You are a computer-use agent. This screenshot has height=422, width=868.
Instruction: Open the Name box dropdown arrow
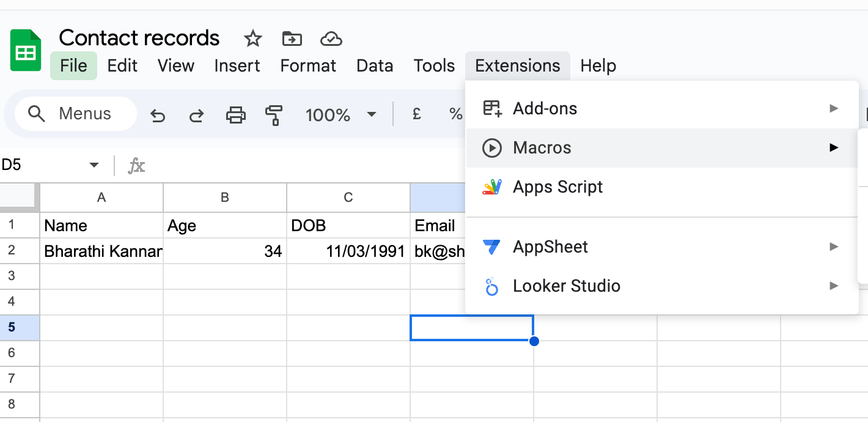coord(94,165)
